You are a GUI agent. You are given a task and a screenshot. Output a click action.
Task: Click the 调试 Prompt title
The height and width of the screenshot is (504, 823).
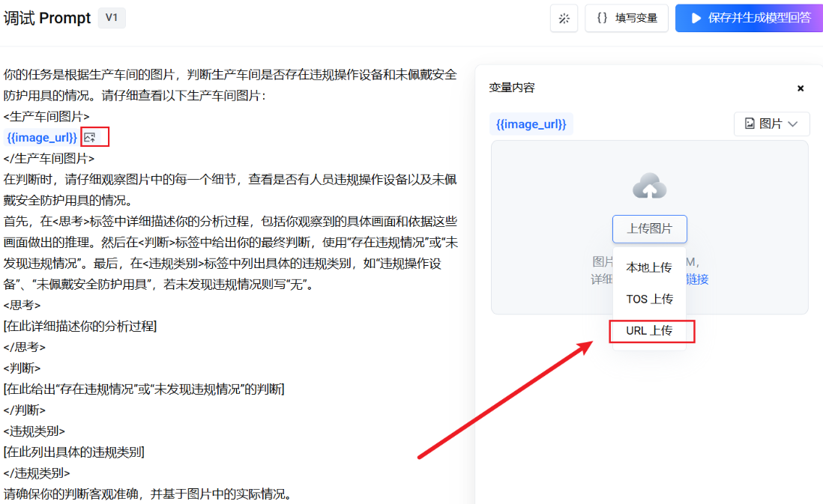[47, 18]
